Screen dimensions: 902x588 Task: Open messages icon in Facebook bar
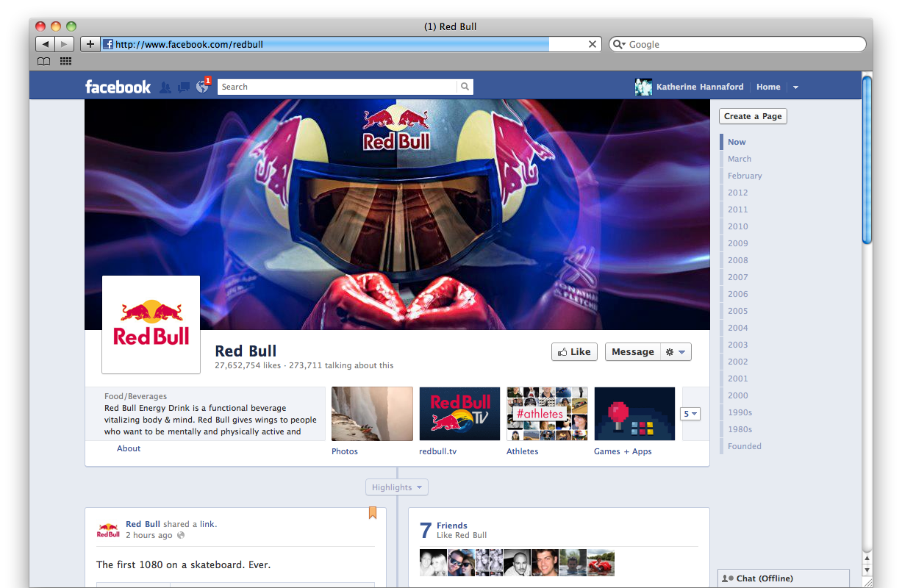coord(184,87)
